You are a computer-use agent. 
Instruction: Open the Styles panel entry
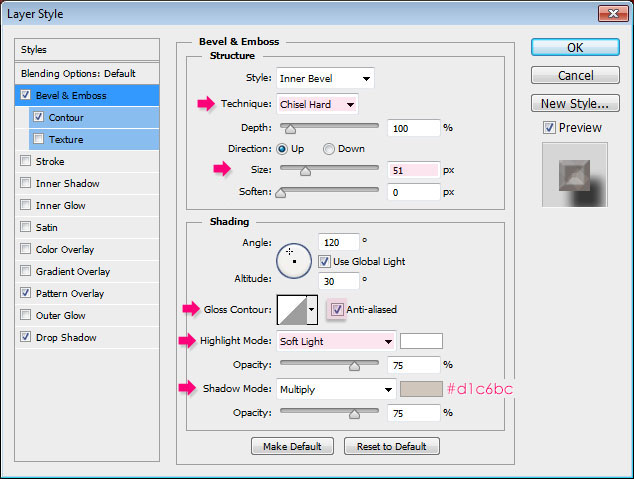(87, 50)
